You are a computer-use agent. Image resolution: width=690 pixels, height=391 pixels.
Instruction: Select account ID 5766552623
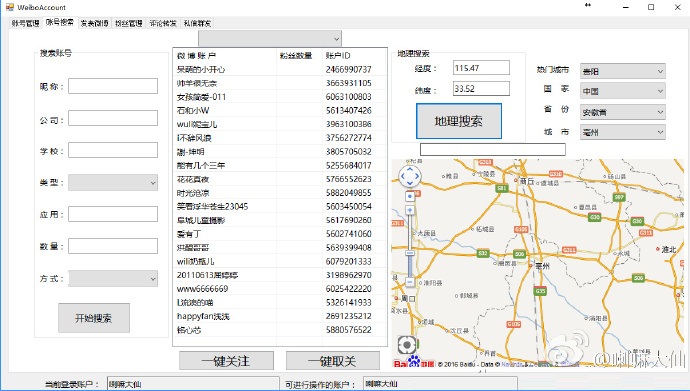pyautogui.click(x=280, y=179)
